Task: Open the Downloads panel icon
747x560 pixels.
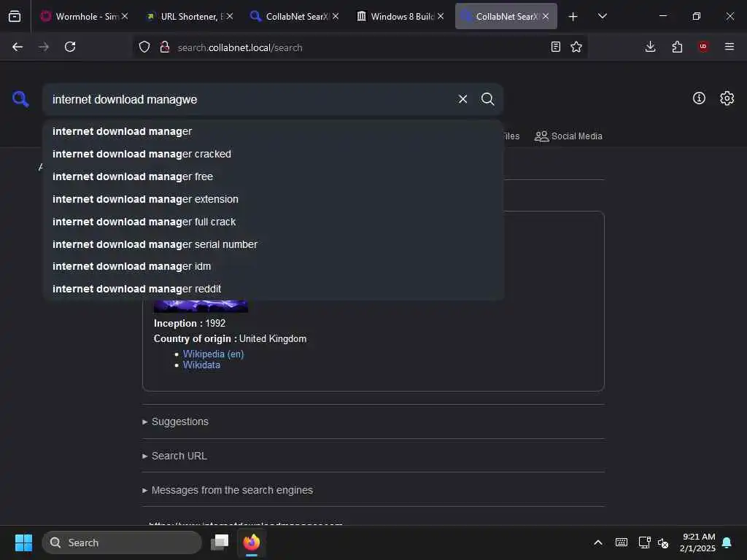Action: point(650,47)
